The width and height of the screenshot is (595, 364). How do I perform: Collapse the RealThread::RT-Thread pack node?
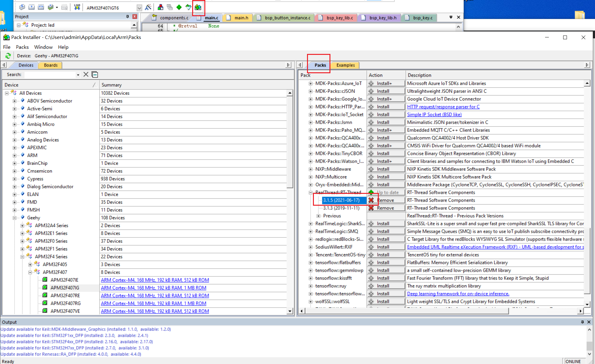click(x=310, y=193)
